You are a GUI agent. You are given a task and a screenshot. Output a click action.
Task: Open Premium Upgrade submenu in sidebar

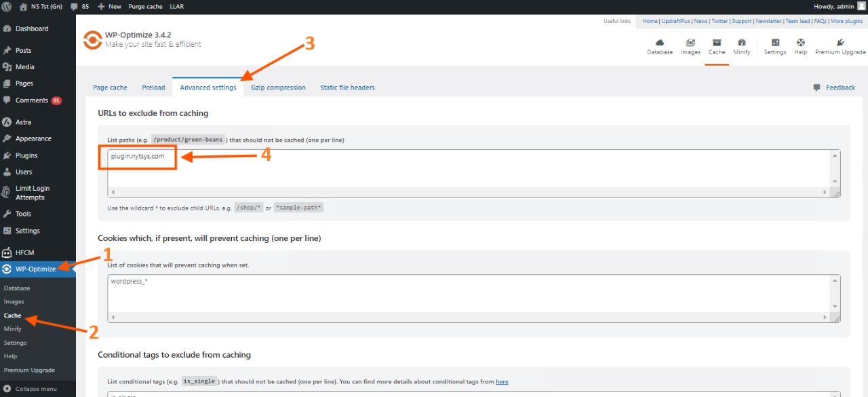(29, 370)
